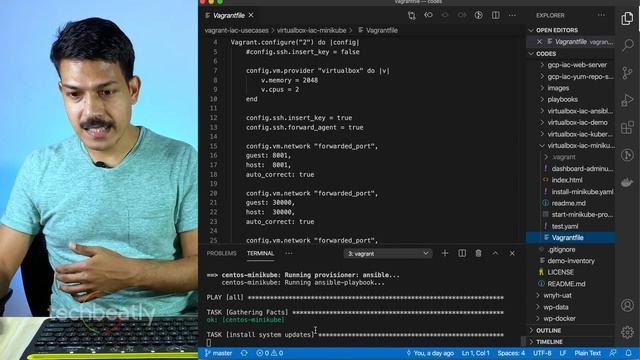
Task: Expand the gcp-iac-web-server folder
Action: click(x=577, y=65)
